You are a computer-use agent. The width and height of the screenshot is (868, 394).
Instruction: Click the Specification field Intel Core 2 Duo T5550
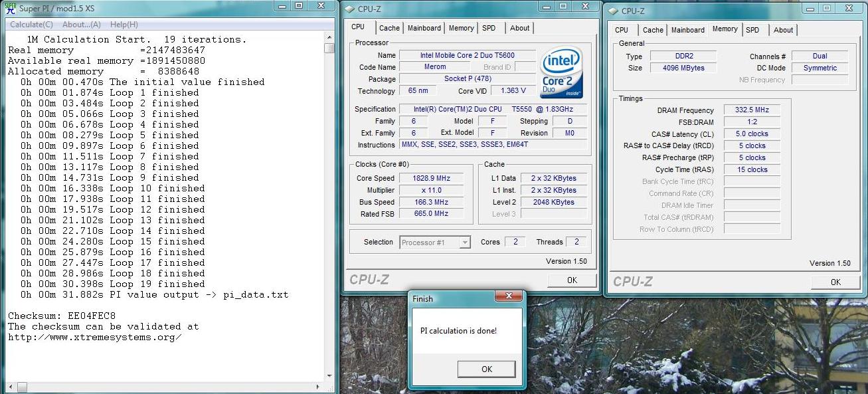pos(493,109)
